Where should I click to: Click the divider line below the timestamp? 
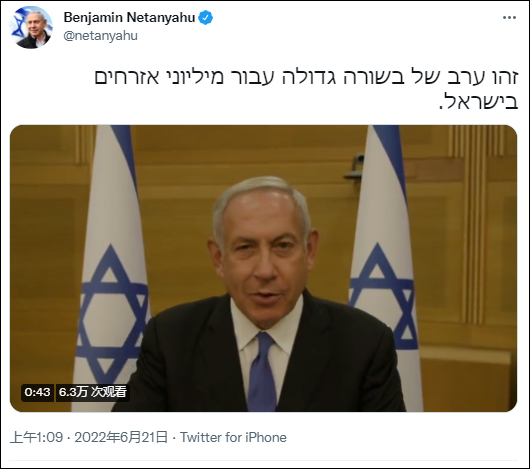(263, 461)
